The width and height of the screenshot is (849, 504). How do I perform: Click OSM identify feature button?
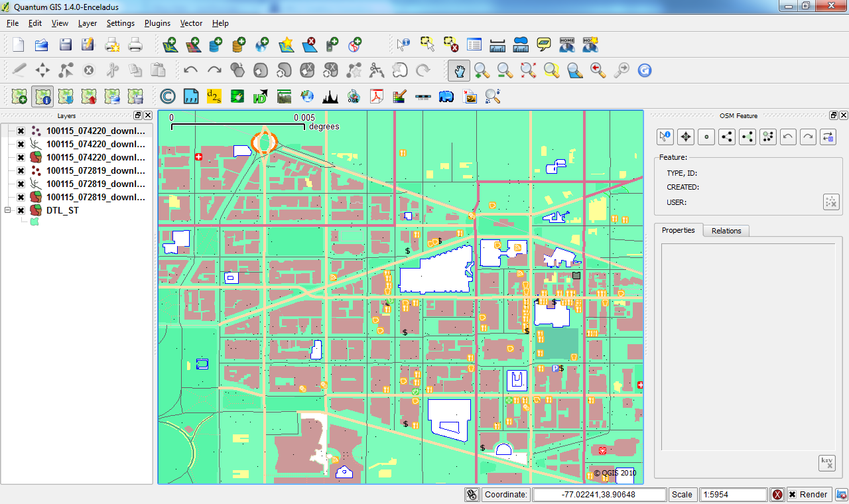(x=665, y=137)
